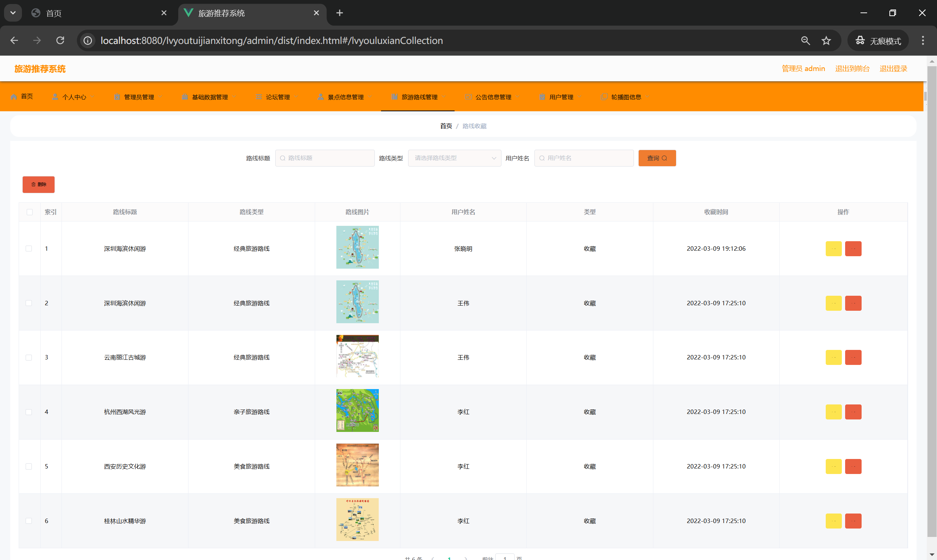Open Chrome three-dot menu
937x560 pixels.
point(923,40)
